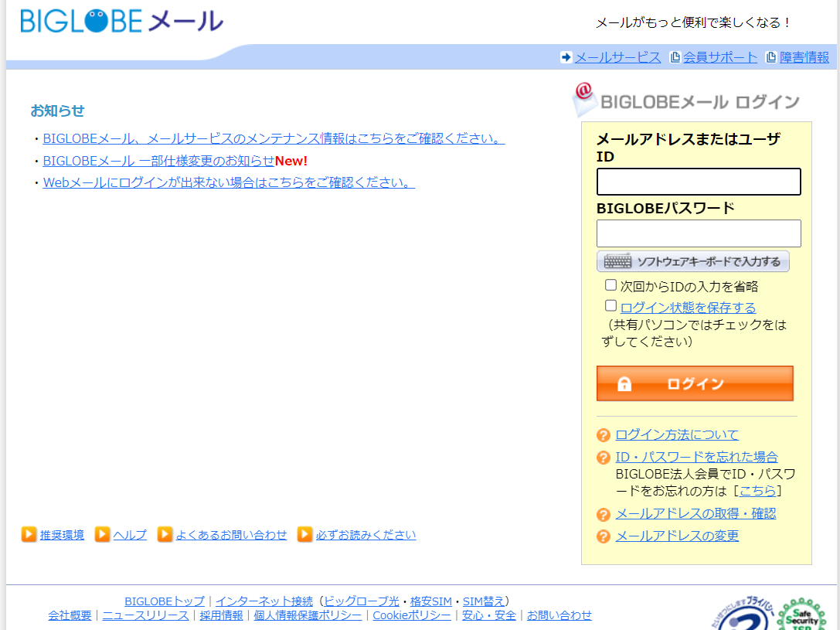Open the ログイン方法について link
Viewport: 840px width, 630px height.
[x=677, y=435]
